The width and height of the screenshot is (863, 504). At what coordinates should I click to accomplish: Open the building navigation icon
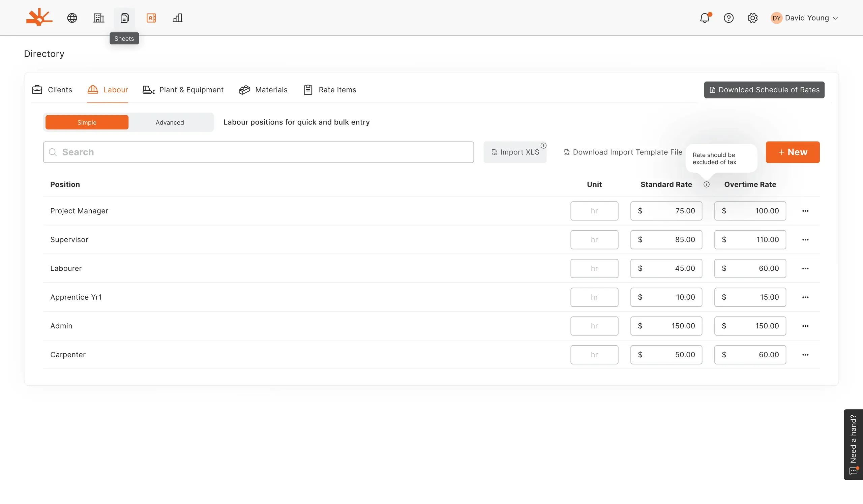click(x=99, y=18)
